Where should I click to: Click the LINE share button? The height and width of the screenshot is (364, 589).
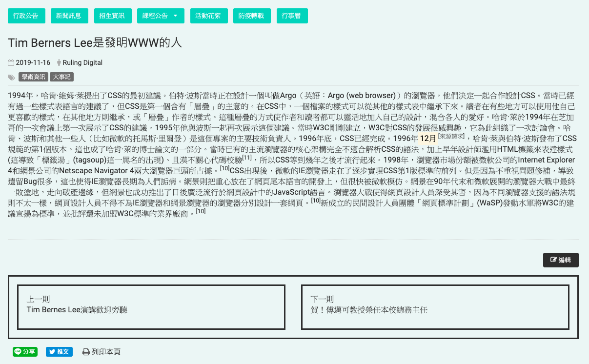tap(25, 351)
